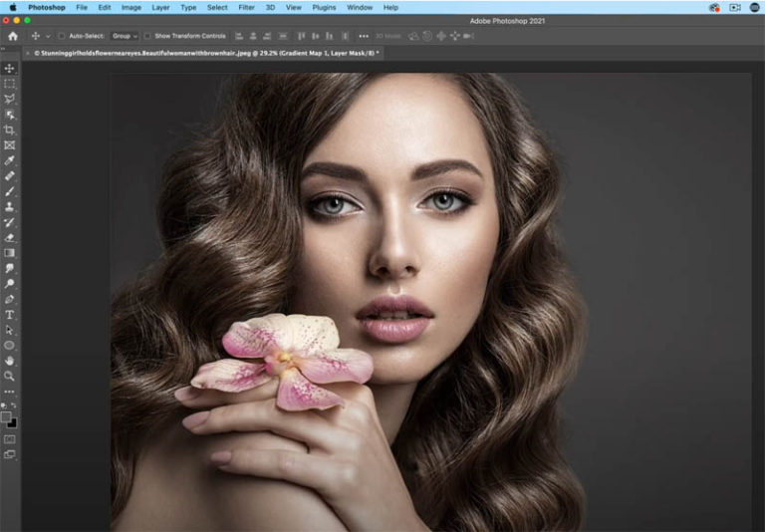The width and height of the screenshot is (765, 532).
Task: Activate the Brush tool
Action: (10, 190)
